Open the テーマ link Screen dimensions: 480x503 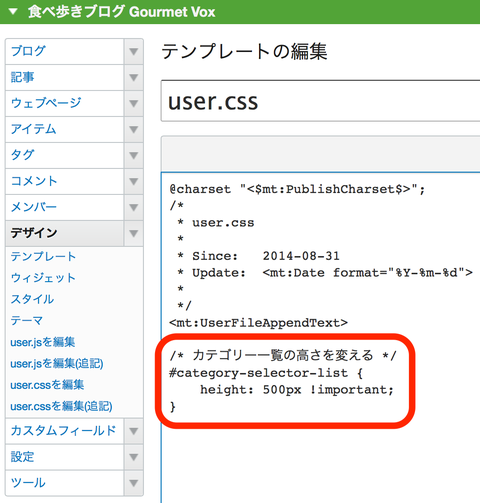27,320
